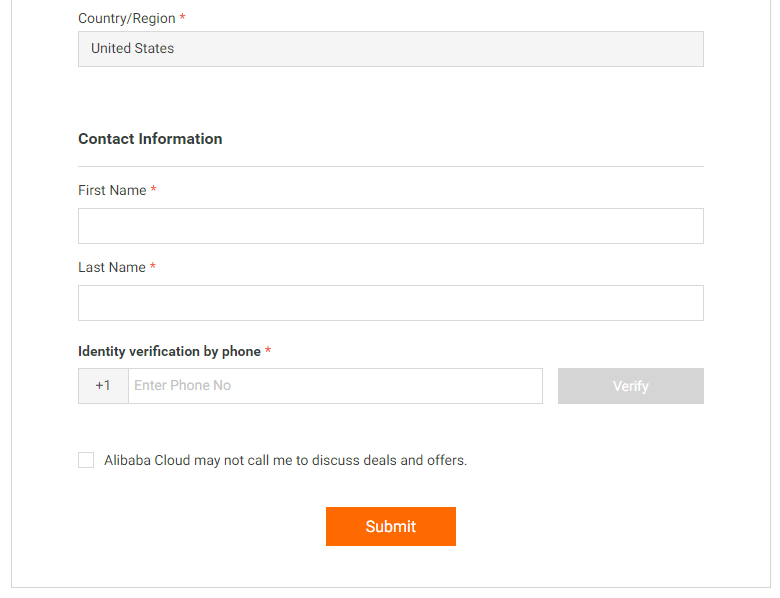Click the red asterisk beside First Name
780x598 pixels.
154,190
